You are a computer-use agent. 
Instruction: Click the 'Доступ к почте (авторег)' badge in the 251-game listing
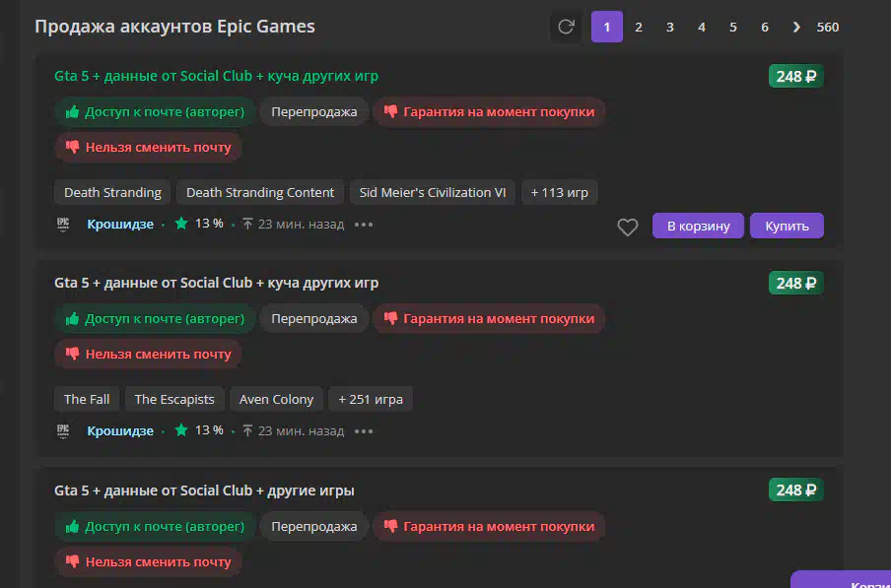pos(155,318)
